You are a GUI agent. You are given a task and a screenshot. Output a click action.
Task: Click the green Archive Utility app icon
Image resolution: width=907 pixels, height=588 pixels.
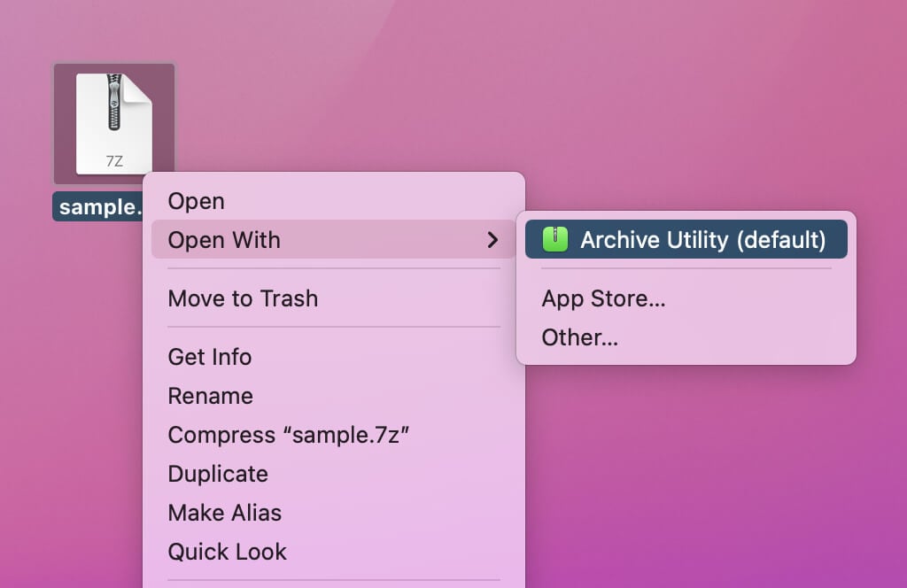click(x=554, y=239)
